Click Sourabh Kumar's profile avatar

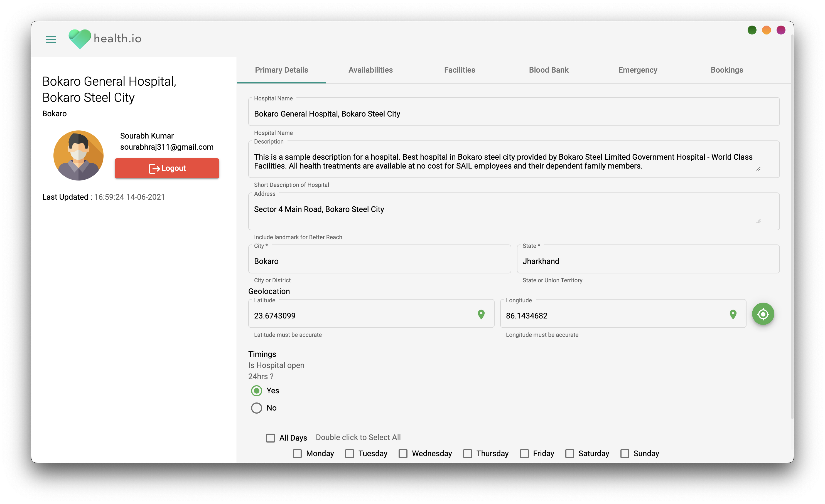tap(78, 155)
